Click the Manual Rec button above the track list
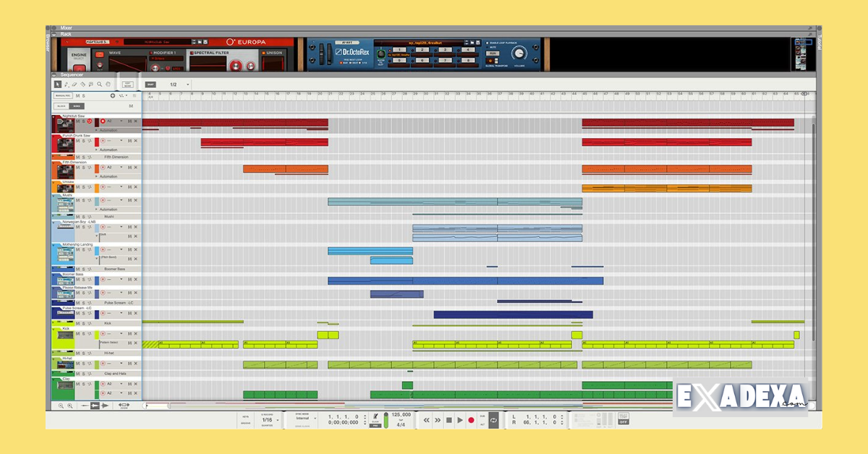 (63, 96)
